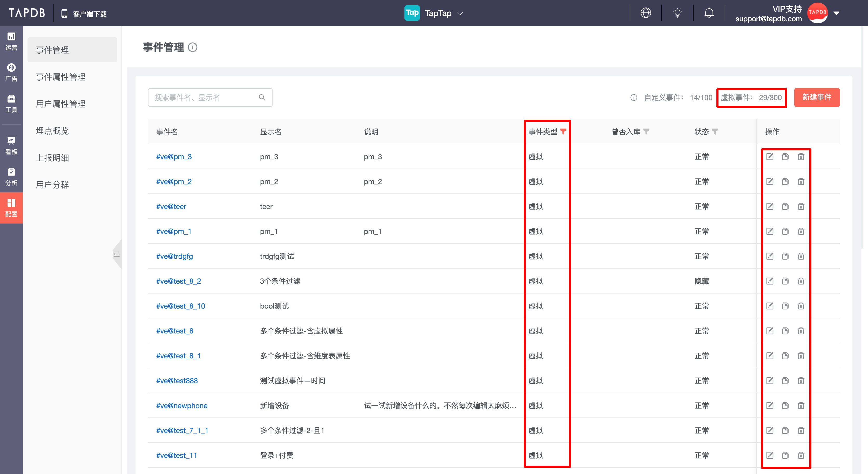Click the TAPDB user avatar
The image size is (868, 474).
click(817, 13)
